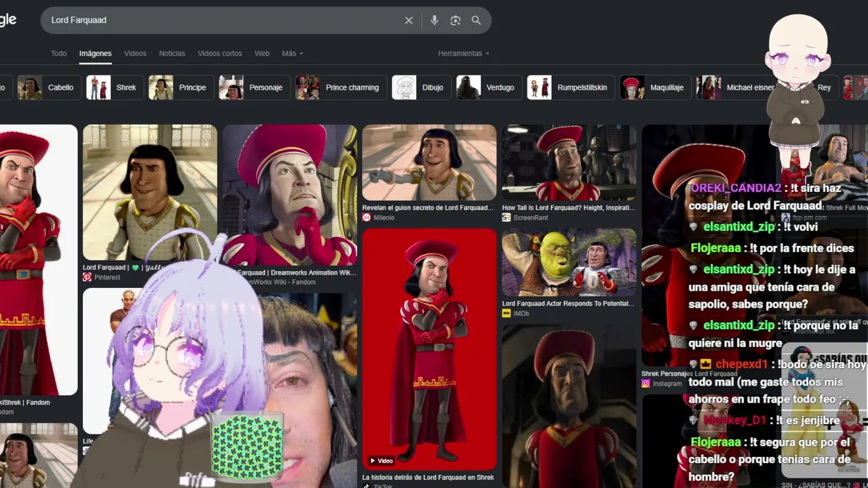Open 'How Tall Is Lord Farquaad?' result link
Image resolution: width=868 pixels, height=488 pixels.
coord(568,208)
